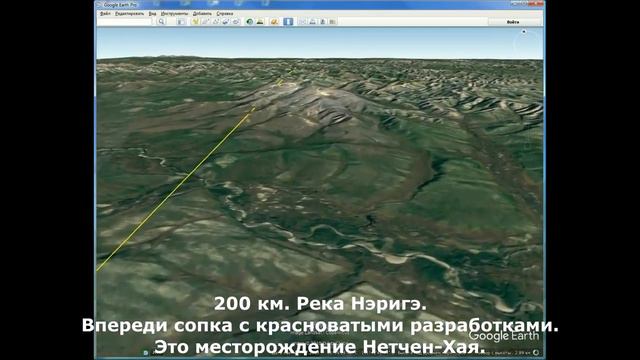Toggle the sidebar panel icon
The height and width of the screenshot is (360, 640).
pyautogui.click(x=181, y=22)
